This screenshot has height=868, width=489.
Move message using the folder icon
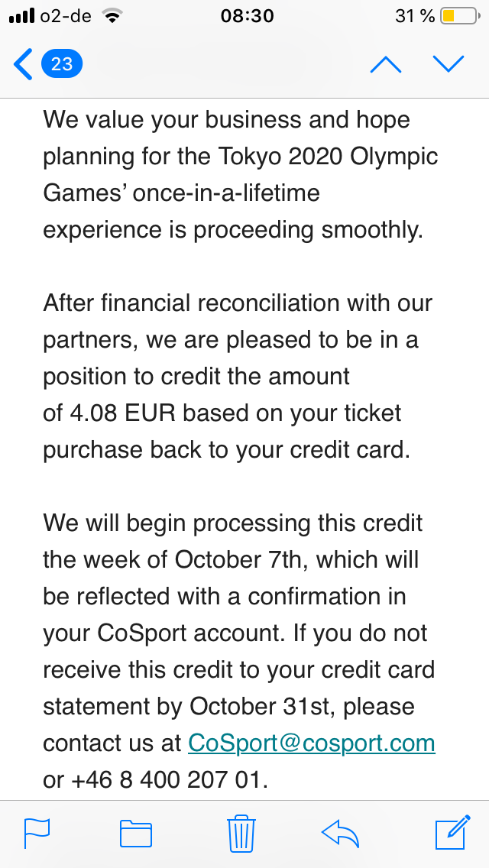coord(136,833)
